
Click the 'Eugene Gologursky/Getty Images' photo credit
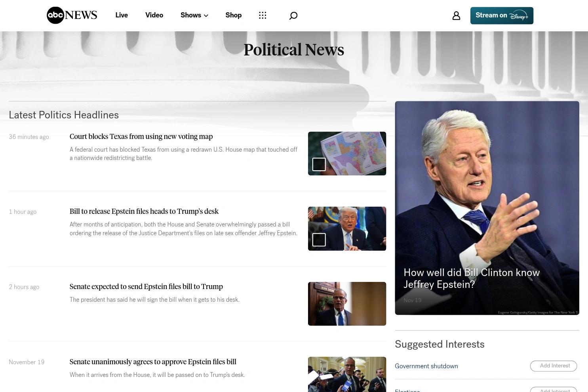538,312
